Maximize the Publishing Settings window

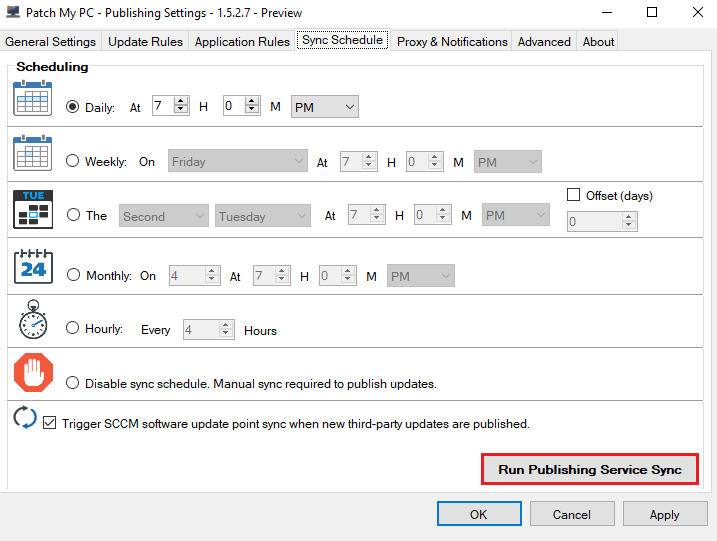tap(652, 12)
